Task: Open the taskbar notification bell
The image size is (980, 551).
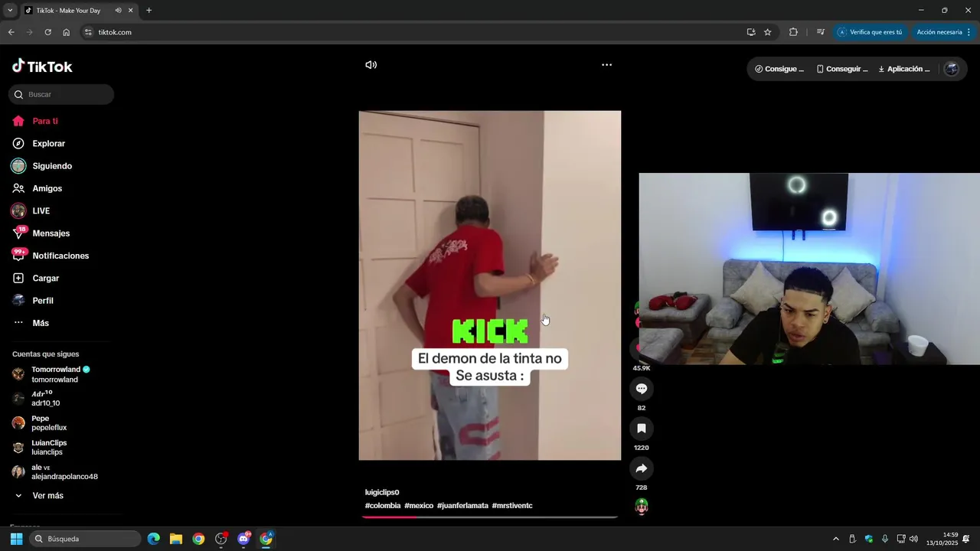Action: click(966, 539)
